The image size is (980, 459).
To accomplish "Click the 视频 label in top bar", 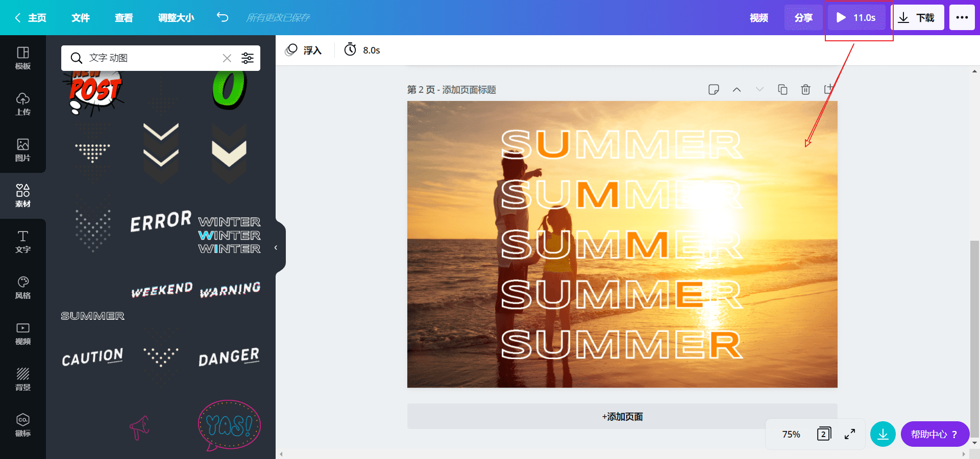I will pos(759,18).
